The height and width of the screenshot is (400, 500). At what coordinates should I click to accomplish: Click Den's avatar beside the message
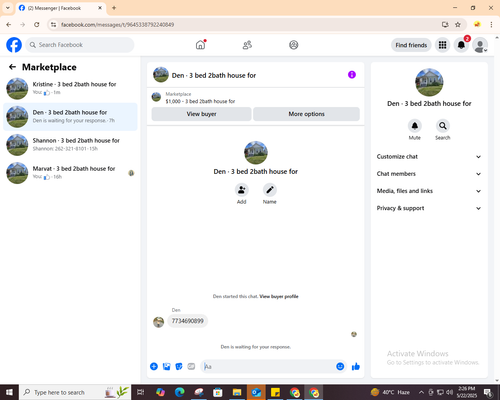click(x=158, y=322)
